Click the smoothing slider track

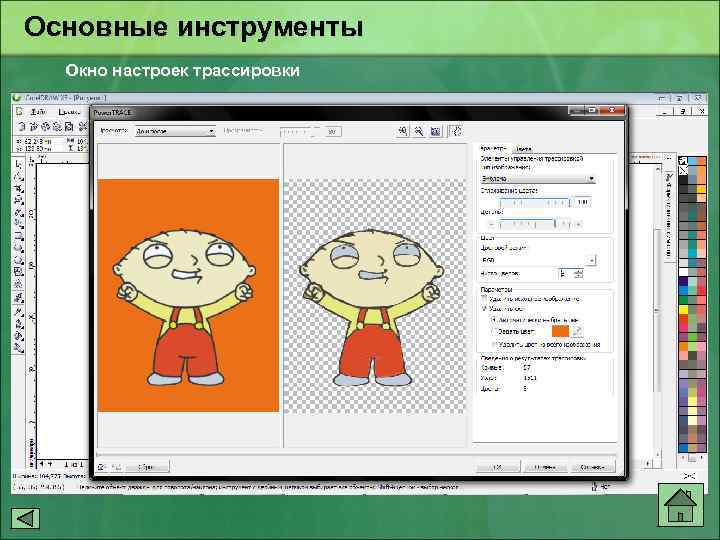click(534, 202)
